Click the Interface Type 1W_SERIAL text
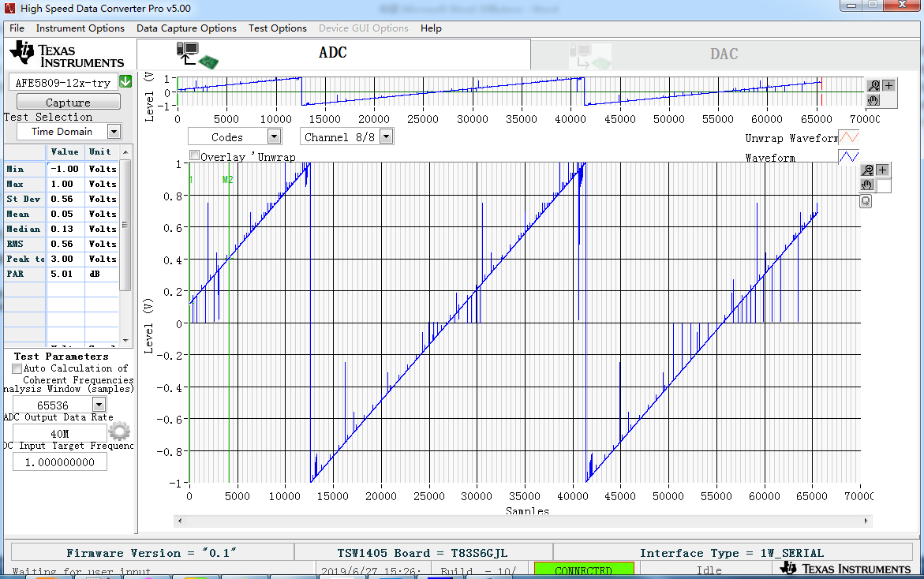Viewport: 924px width, 579px height. [x=732, y=552]
